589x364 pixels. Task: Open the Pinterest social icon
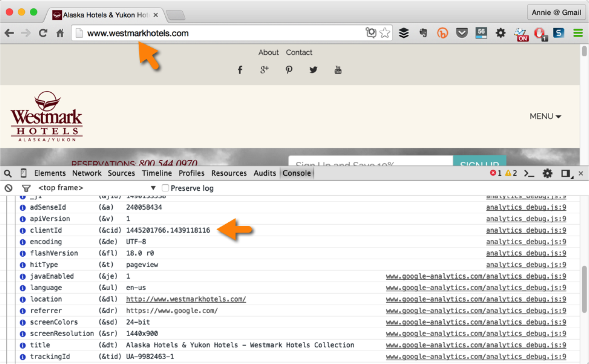(289, 70)
